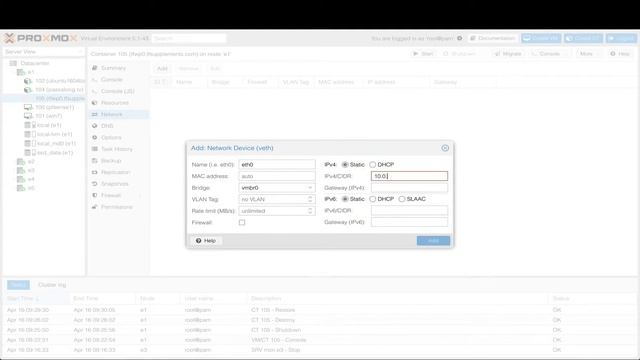Click the Gateway (IPv6) field
Image resolution: width=640 pixels, height=360 pixels.
(409, 222)
